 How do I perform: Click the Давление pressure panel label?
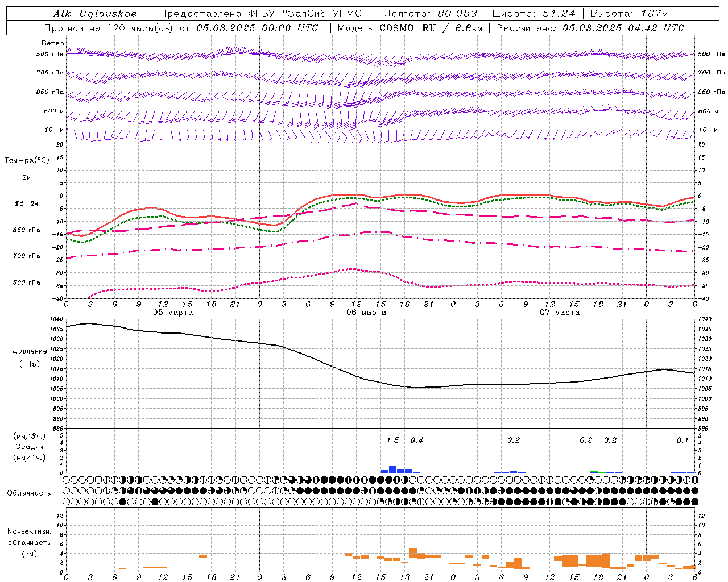pos(30,351)
